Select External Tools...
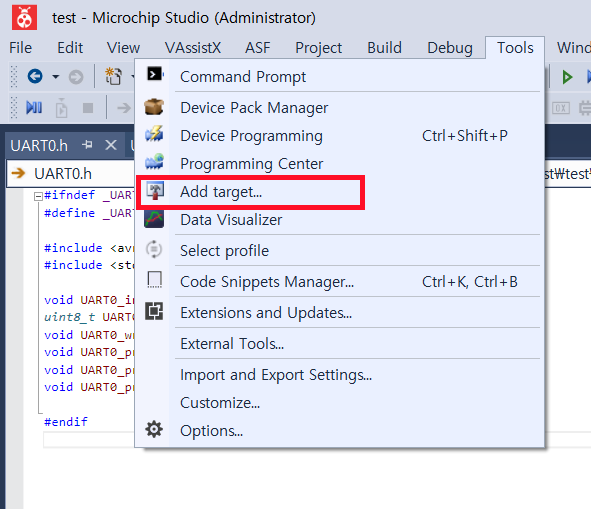 click(340, 343)
